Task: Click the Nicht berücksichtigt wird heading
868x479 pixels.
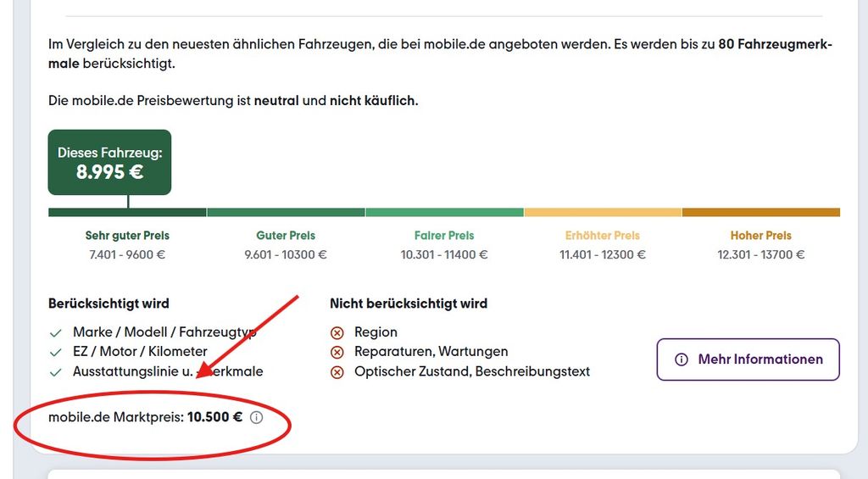Action: point(409,304)
